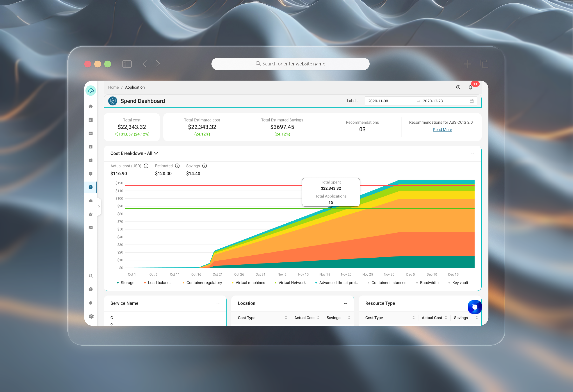Click the cloud app logo in the sidebar
The image size is (573, 392).
point(91,90)
